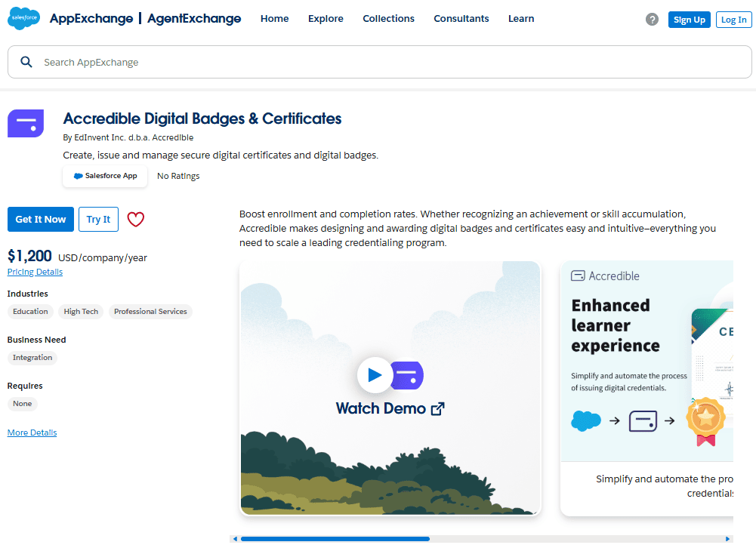
Task: Add to favorites with heart icon
Action: 135,220
